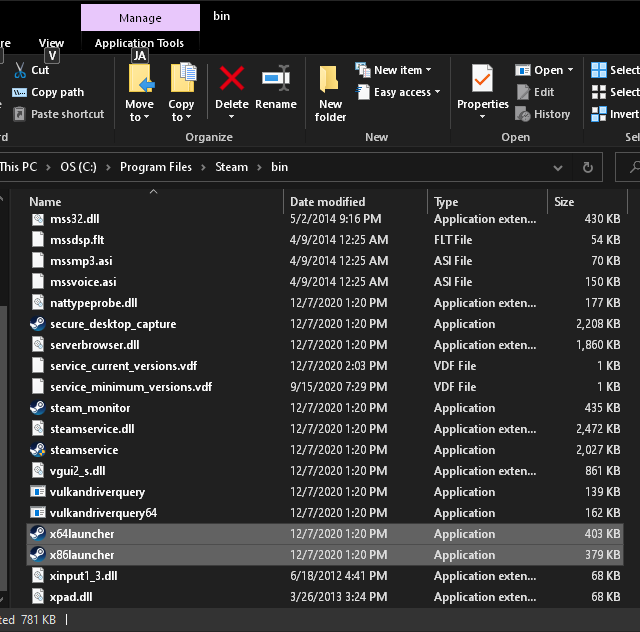Select the file mssmp3.asi

coord(324,261)
